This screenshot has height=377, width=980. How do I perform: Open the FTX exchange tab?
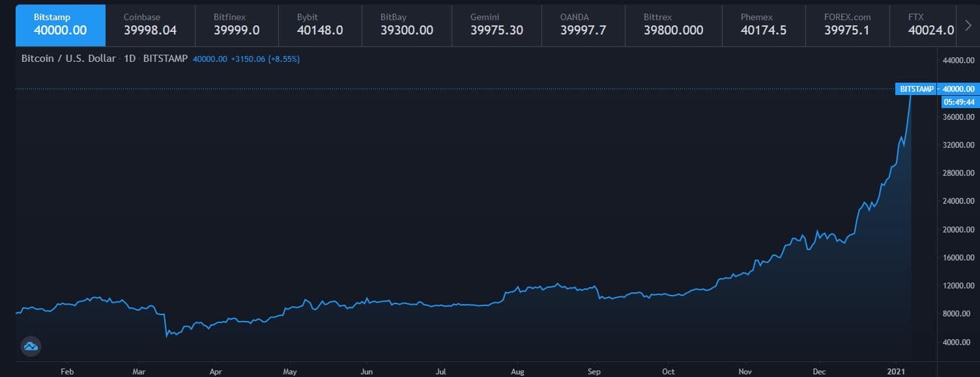pos(923,24)
